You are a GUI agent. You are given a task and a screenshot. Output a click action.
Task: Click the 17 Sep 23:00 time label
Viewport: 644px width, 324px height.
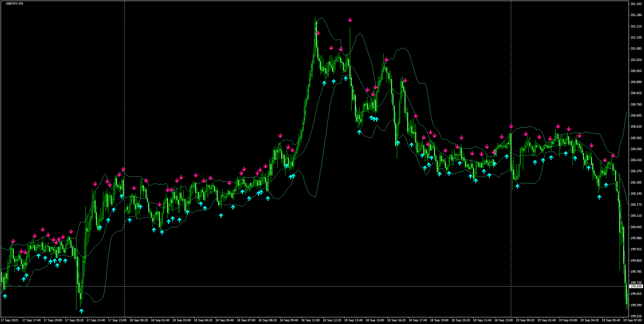click(x=117, y=320)
